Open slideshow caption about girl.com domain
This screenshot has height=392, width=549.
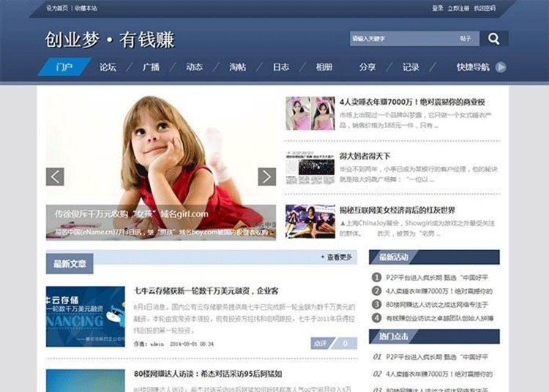point(131,214)
